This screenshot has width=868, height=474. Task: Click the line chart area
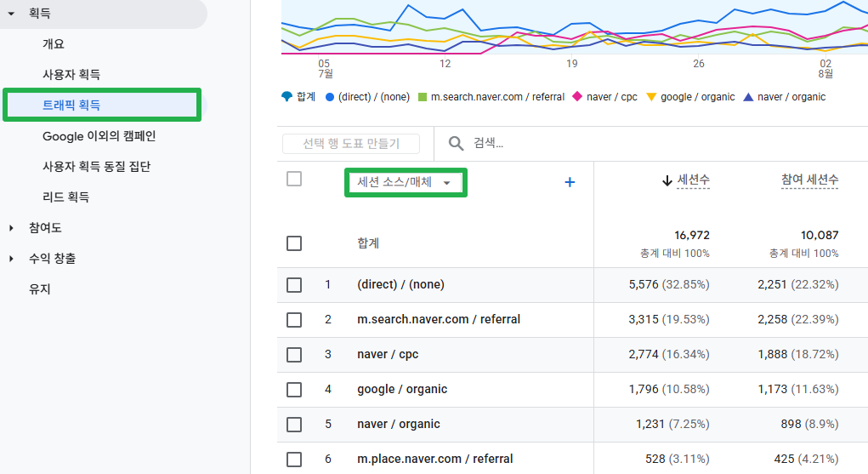(x=575, y=28)
